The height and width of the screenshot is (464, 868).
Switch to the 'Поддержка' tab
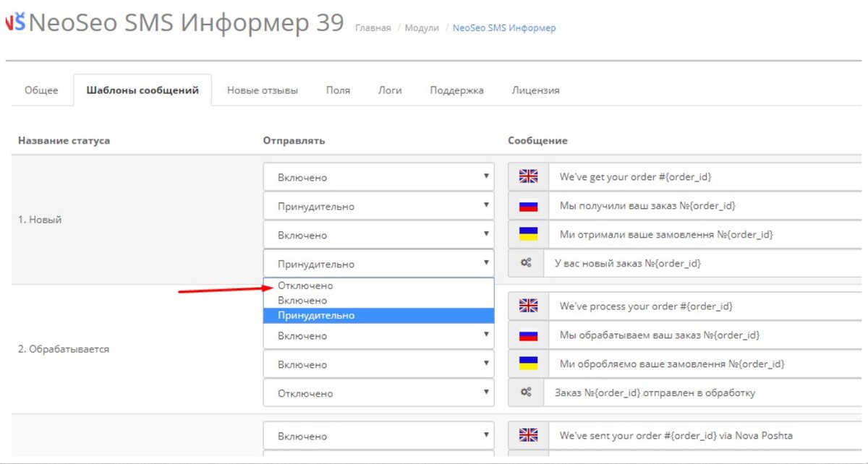457,90
